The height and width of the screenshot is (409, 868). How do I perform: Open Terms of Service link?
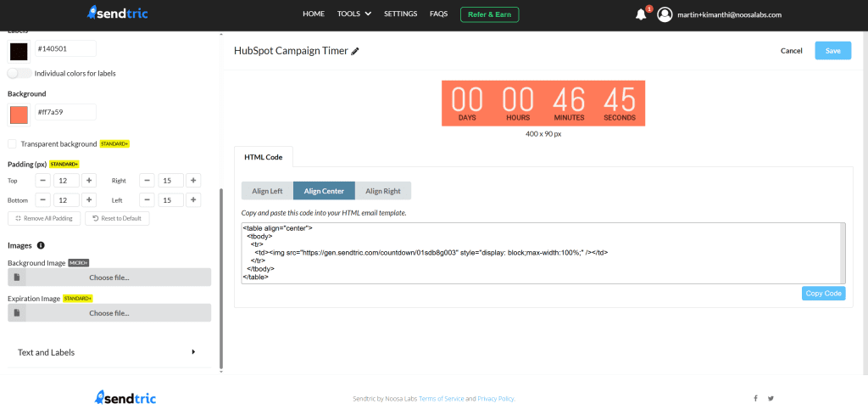point(441,399)
